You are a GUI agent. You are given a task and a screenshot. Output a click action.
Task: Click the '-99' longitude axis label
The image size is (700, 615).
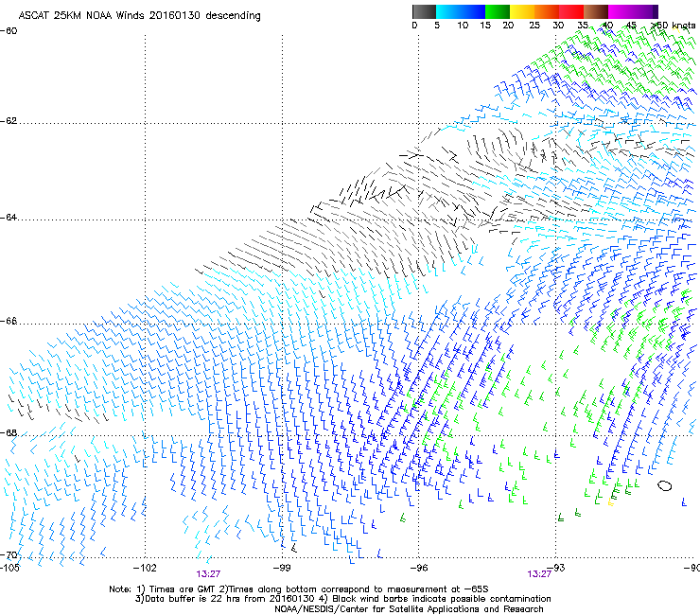(x=282, y=568)
